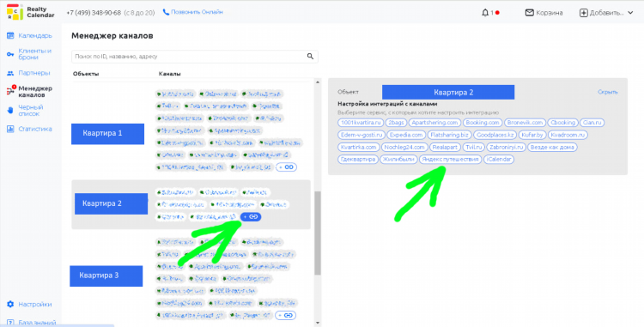Choose the Tvil.ru channel
644x327 pixels.
tap(473, 147)
